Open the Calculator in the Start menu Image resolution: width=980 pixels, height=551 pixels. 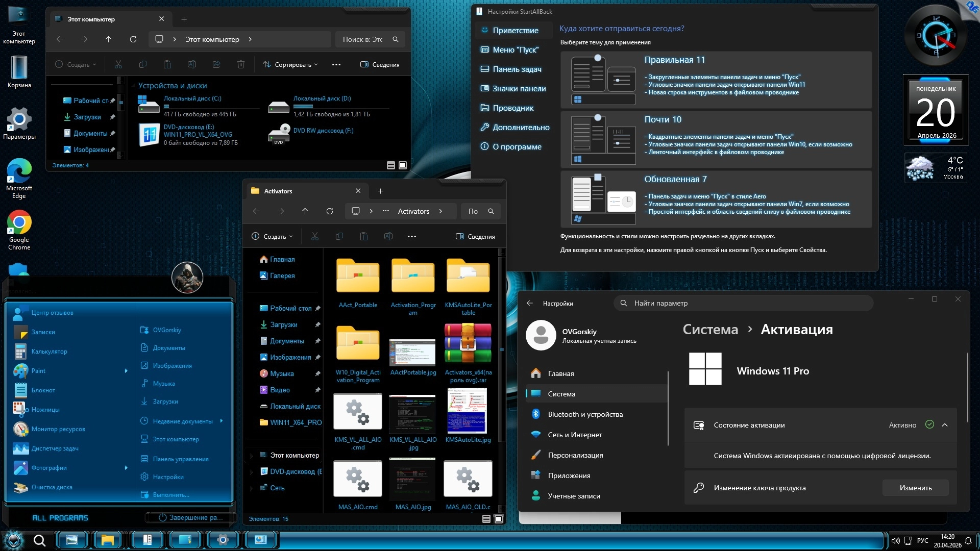coord(48,352)
